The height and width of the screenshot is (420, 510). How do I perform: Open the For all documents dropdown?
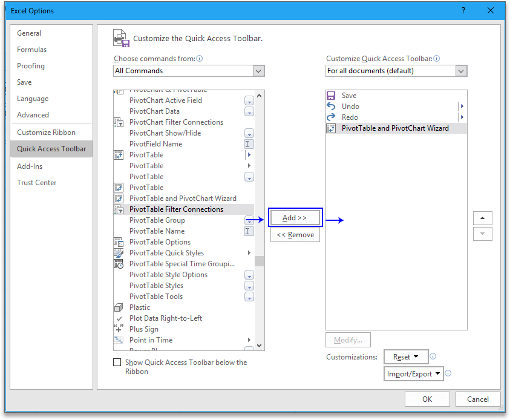461,71
